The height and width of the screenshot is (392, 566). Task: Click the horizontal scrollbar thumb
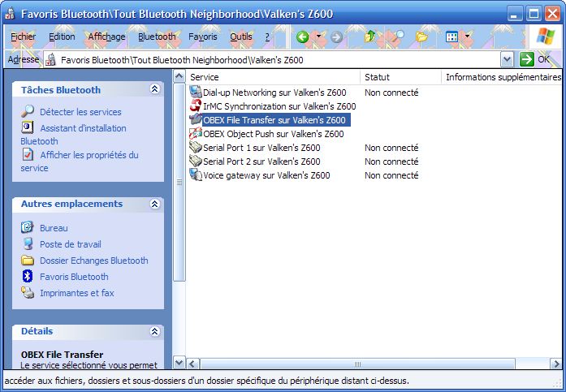(x=357, y=364)
